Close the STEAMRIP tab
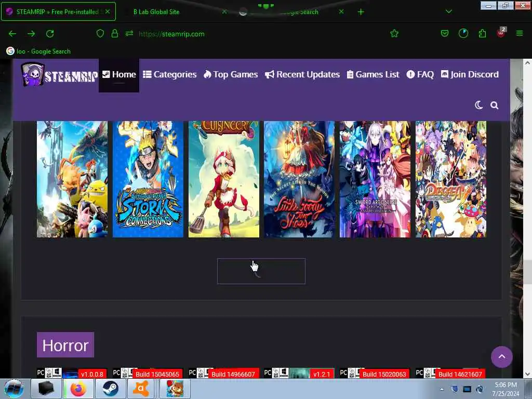The width and height of the screenshot is (532, 399). point(108,11)
